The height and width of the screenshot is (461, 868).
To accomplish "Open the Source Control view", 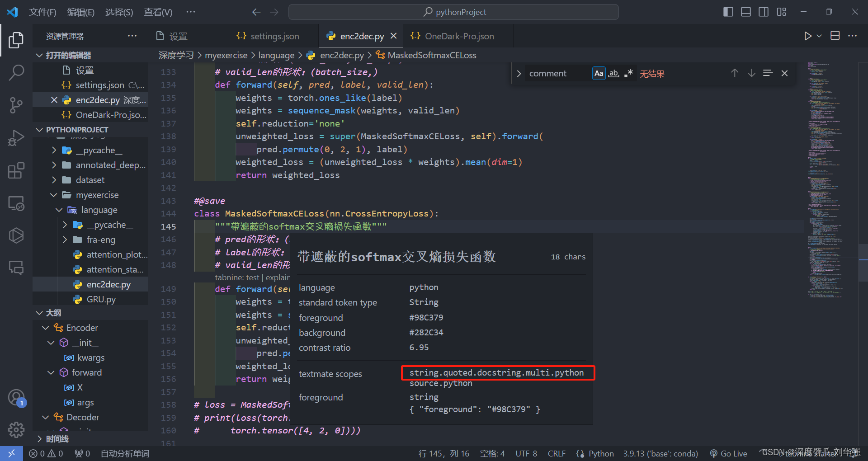I will point(16,105).
